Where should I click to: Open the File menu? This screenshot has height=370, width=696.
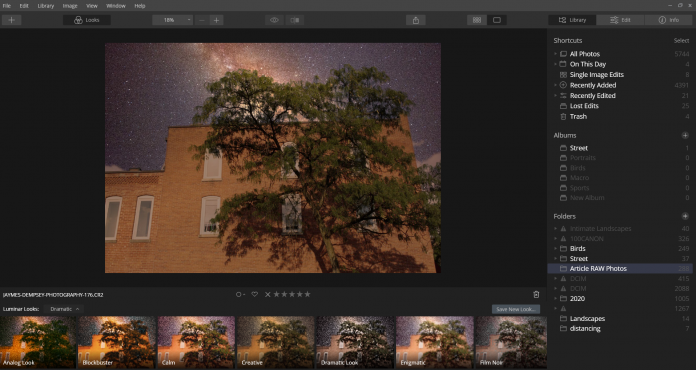tap(7, 6)
